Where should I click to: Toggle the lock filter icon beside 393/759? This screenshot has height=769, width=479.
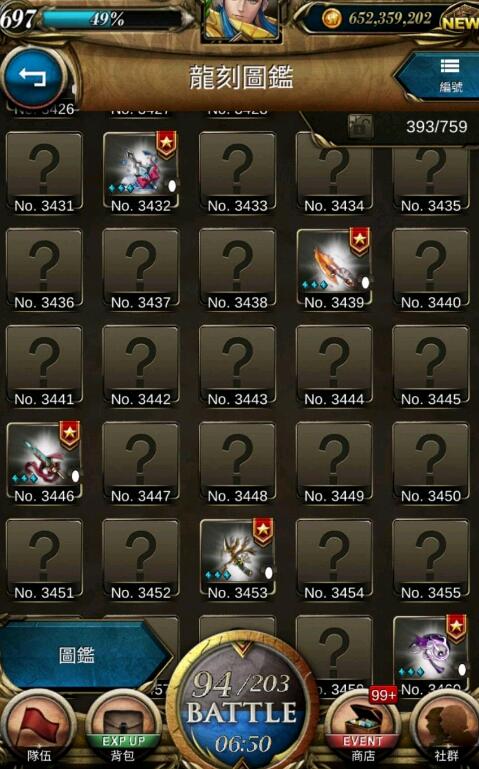click(x=360, y=127)
